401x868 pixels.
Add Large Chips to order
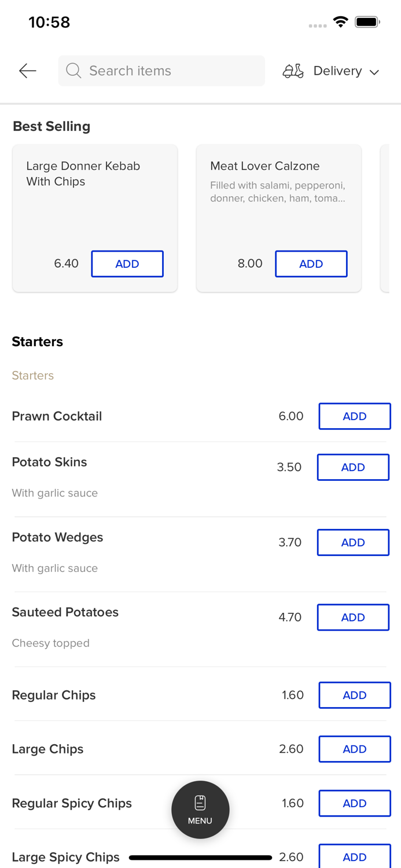click(x=354, y=749)
